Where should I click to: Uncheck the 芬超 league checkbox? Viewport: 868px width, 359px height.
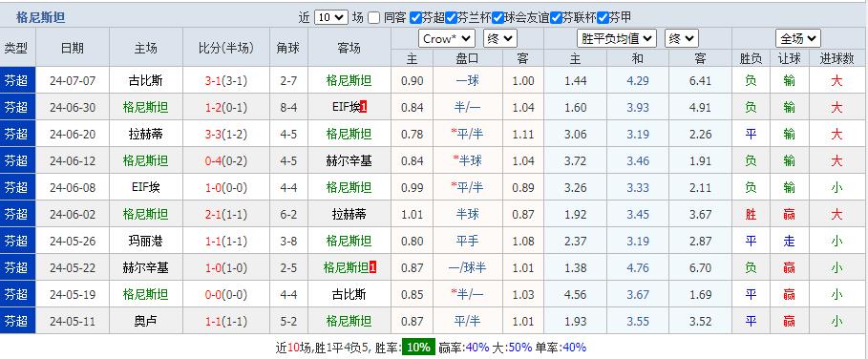click(415, 18)
